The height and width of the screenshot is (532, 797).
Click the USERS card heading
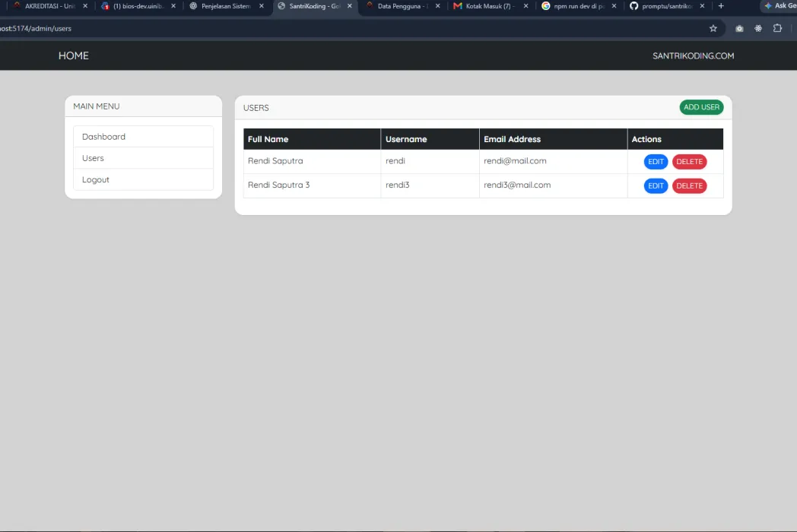(256, 108)
